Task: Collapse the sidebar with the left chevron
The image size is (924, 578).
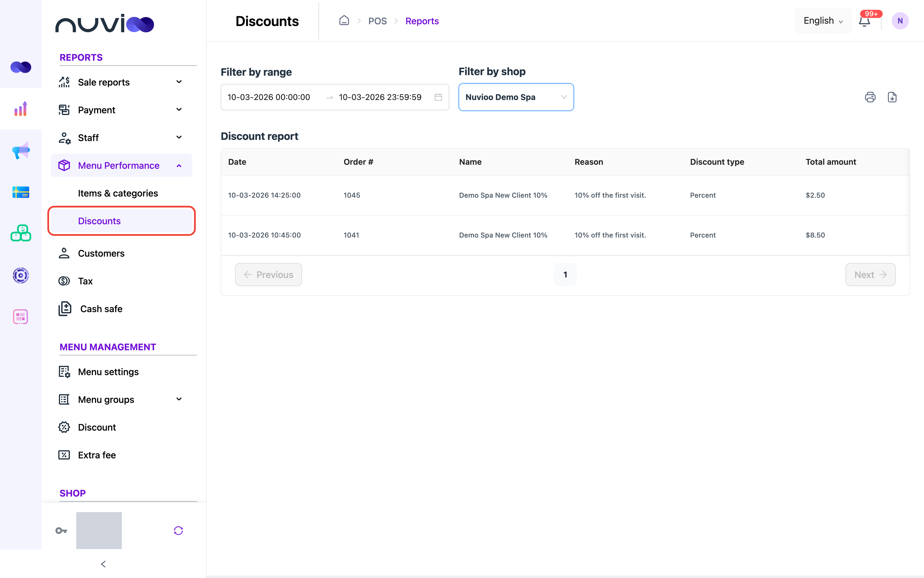Action: tap(103, 564)
